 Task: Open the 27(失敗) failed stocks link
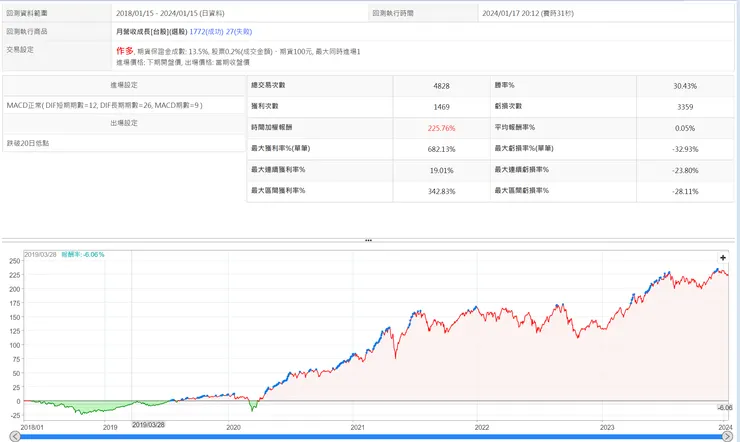point(239,32)
